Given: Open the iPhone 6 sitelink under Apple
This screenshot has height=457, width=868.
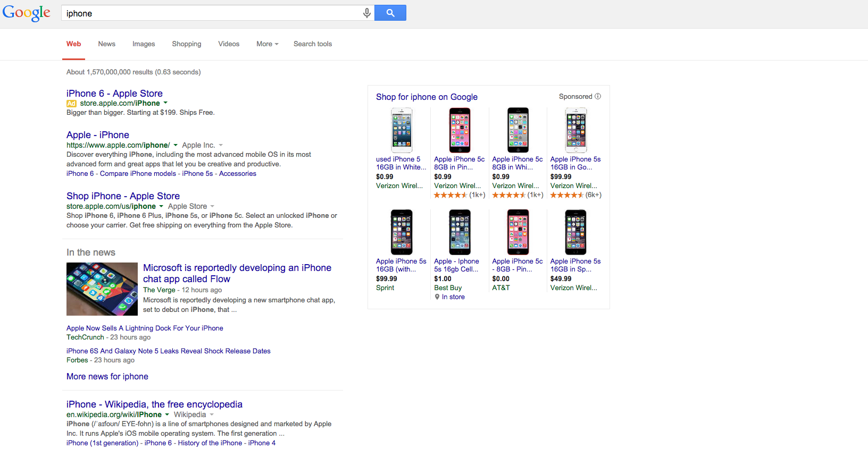Looking at the screenshot, I should [x=80, y=174].
